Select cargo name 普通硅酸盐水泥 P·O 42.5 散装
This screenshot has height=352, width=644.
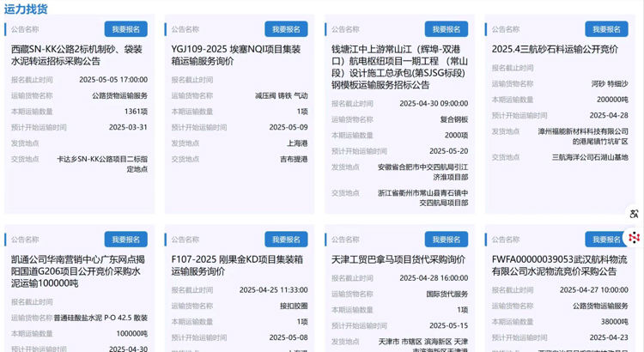(x=100, y=318)
